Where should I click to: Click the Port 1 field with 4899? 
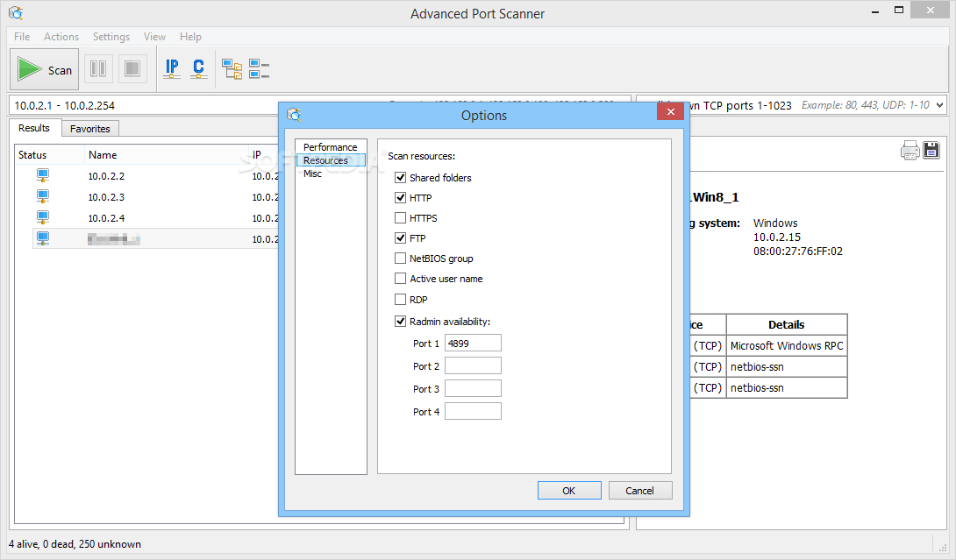pyautogui.click(x=473, y=343)
